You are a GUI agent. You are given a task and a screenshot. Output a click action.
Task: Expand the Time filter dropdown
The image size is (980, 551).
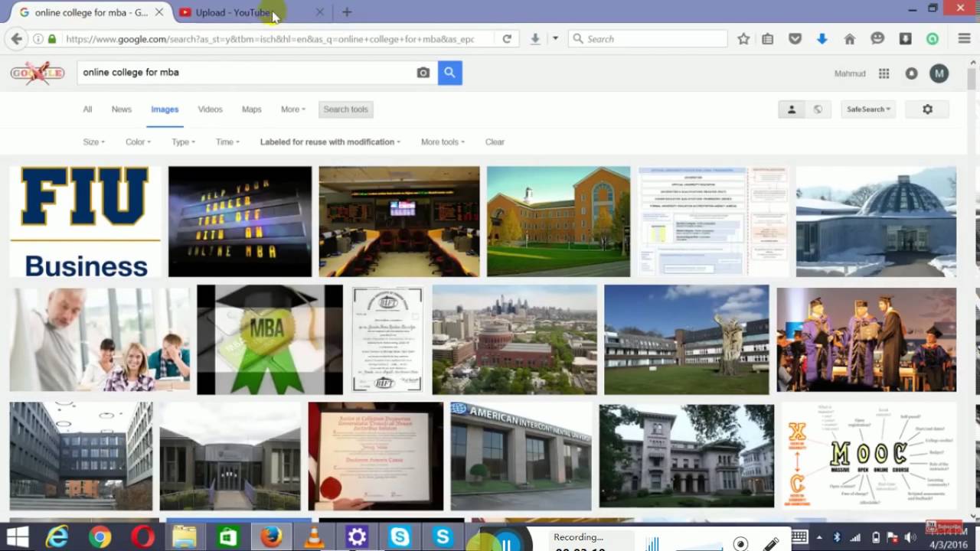[227, 142]
